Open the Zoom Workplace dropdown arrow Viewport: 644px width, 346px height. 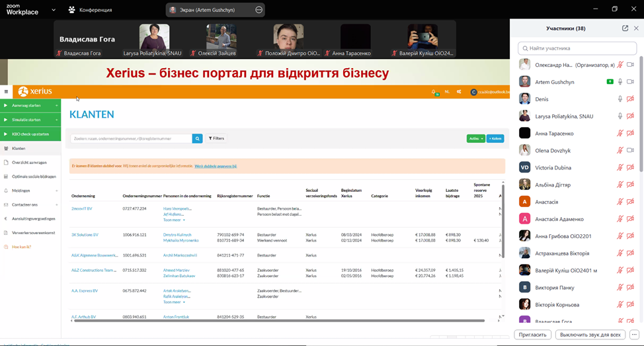54,10
